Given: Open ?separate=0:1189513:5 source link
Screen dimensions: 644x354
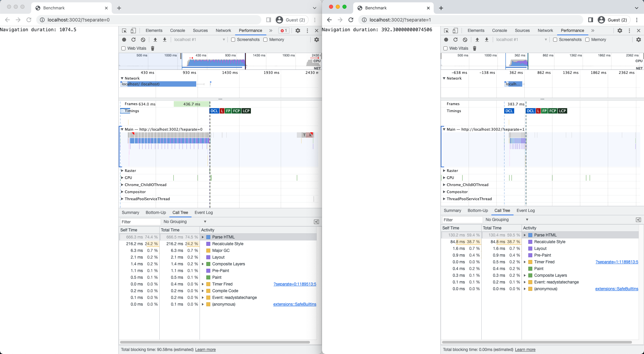Looking at the screenshot, I should [295, 284].
